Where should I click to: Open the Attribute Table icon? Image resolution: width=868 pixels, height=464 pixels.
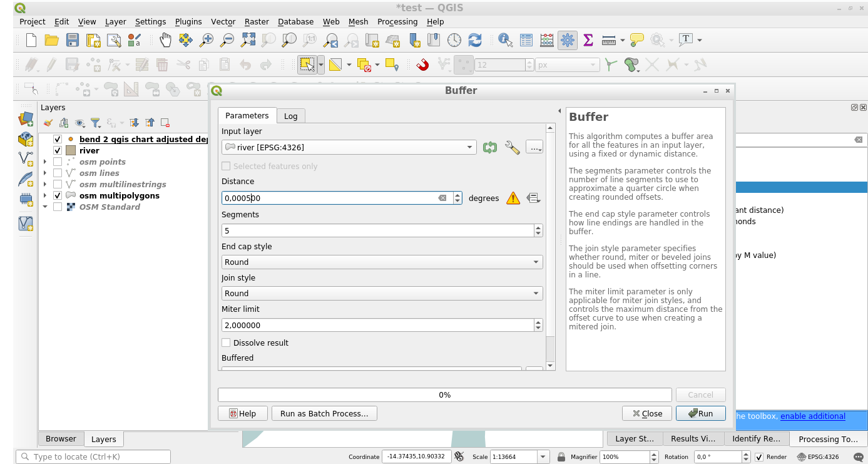(526, 40)
